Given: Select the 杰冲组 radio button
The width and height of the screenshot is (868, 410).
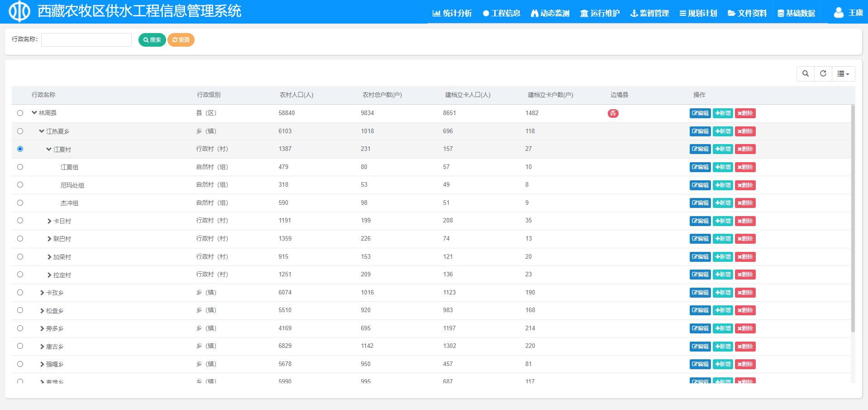Looking at the screenshot, I should pyautogui.click(x=20, y=203).
